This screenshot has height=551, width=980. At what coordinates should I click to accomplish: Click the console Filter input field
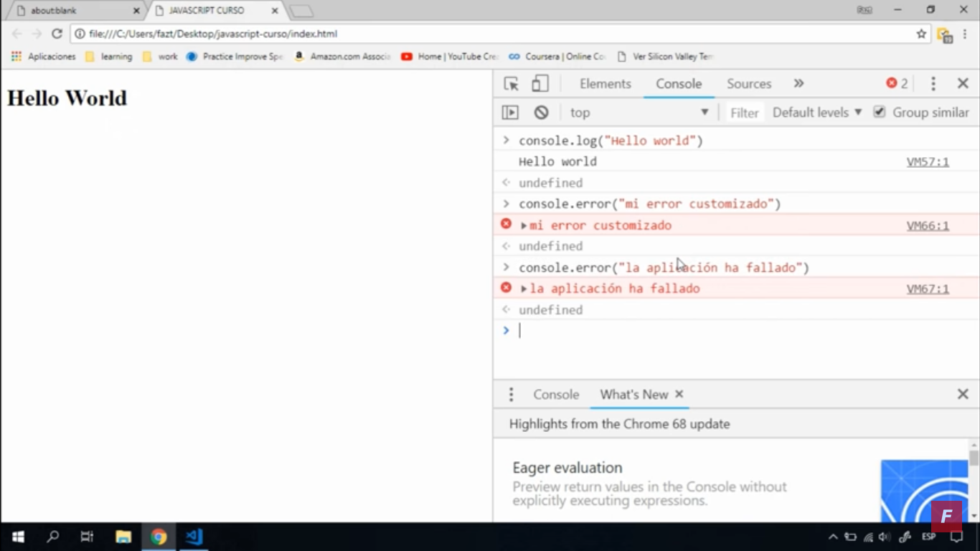click(745, 113)
